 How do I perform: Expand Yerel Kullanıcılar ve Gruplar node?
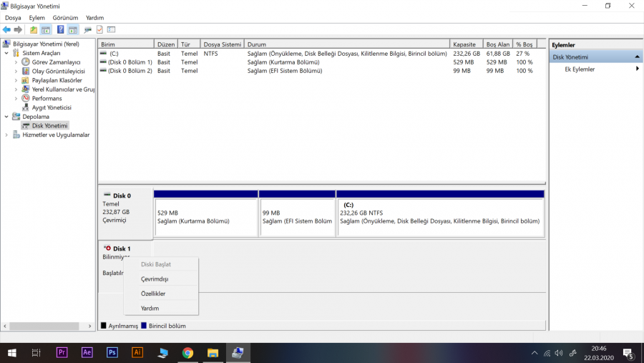pos(16,89)
